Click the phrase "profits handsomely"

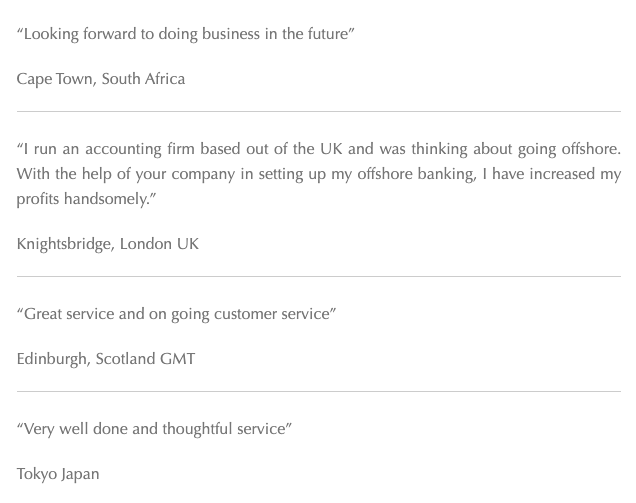[84, 199]
